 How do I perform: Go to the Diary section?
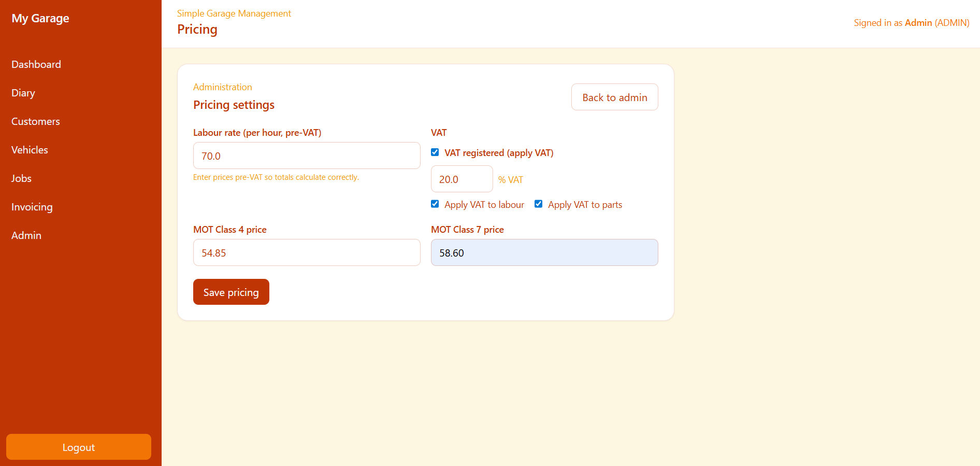23,93
